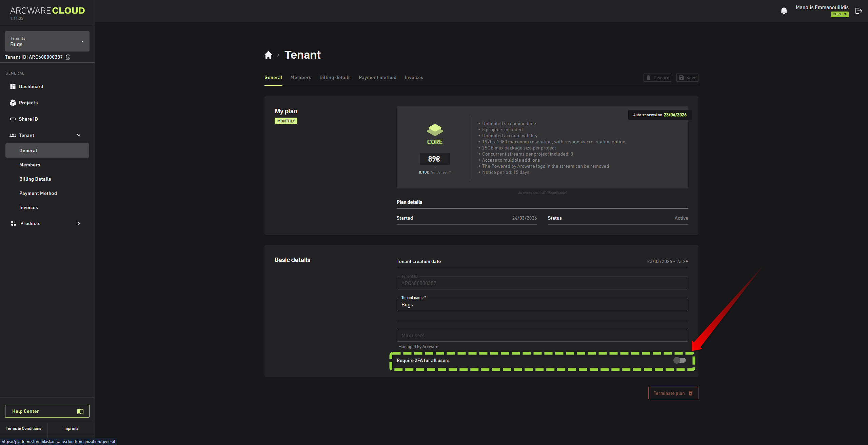Open the Help Center
Viewport: 868px width, 445px height.
pos(47,411)
